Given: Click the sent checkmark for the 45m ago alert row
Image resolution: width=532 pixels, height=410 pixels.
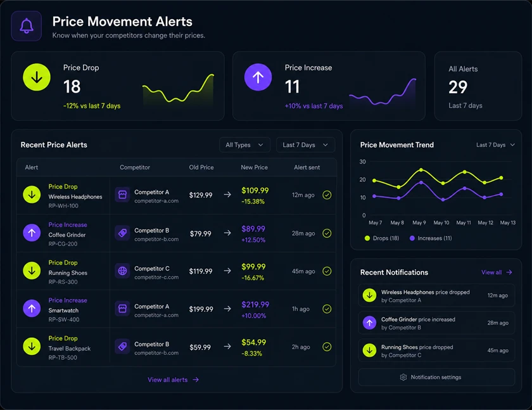Looking at the screenshot, I should pyautogui.click(x=327, y=271).
